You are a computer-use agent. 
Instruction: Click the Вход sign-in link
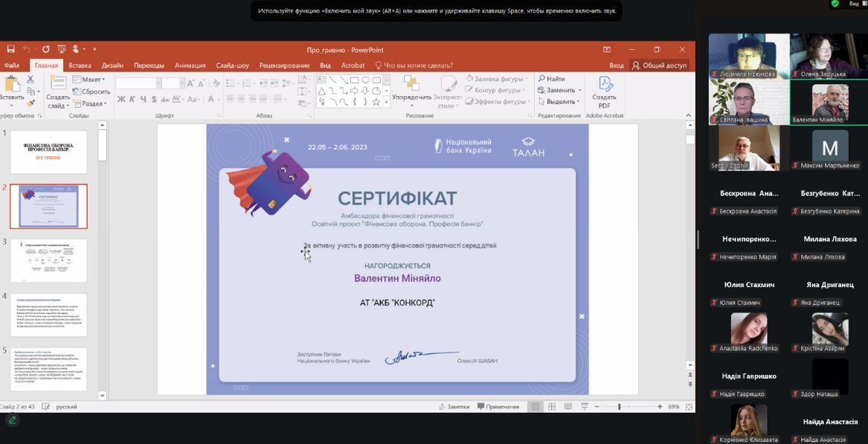[617, 65]
